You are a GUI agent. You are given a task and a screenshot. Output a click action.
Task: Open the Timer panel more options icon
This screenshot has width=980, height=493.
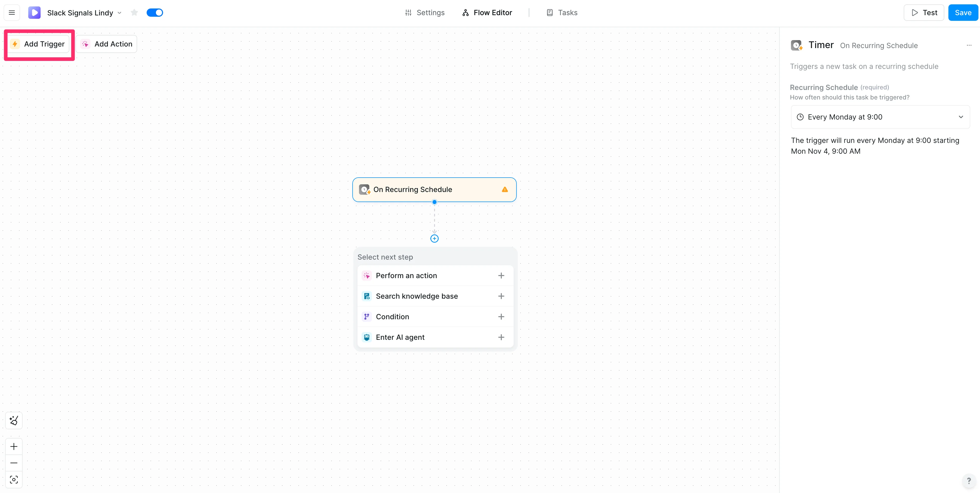(969, 45)
